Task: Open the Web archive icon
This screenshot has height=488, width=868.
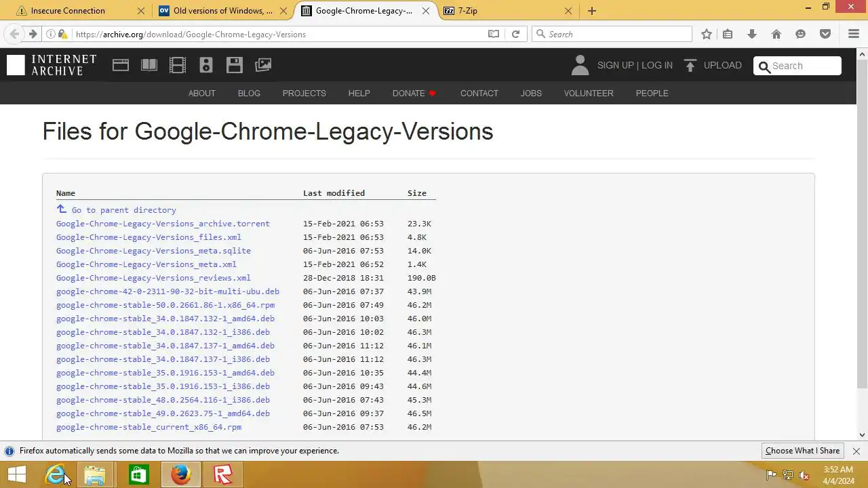Action: coord(121,65)
